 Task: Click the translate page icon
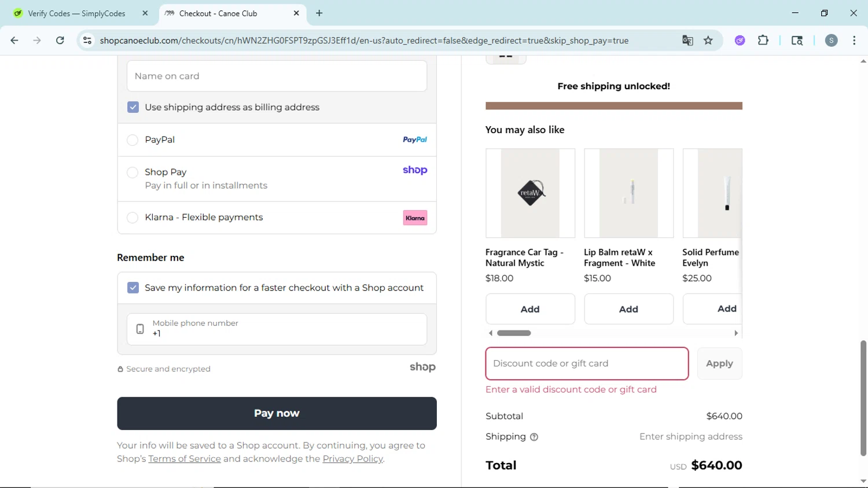(x=687, y=41)
